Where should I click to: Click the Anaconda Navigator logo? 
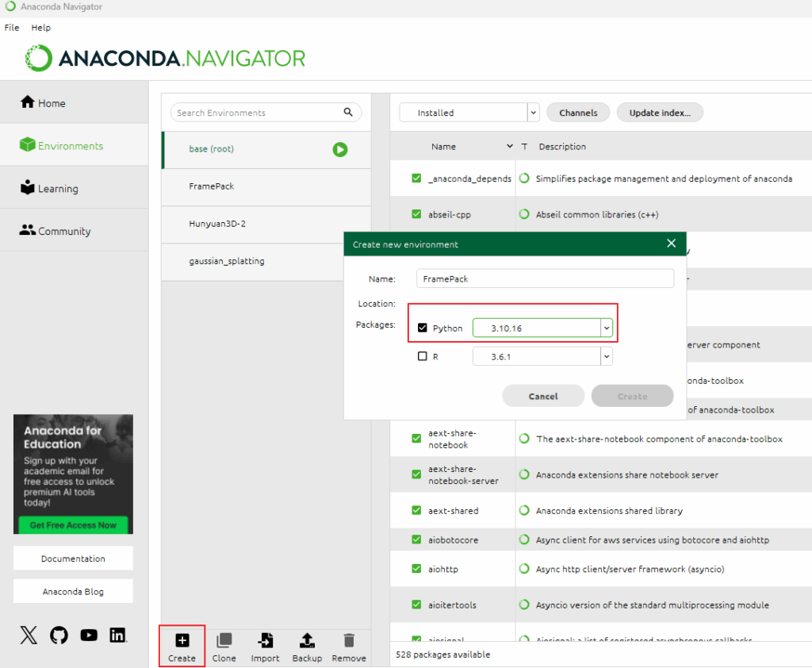click(x=165, y=58)
